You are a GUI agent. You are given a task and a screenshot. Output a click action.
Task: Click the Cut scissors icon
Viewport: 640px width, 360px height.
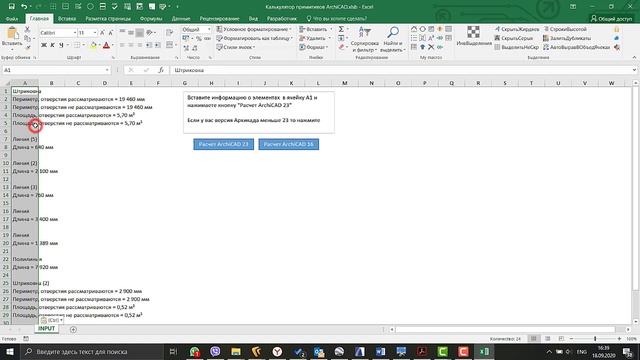click(x=27, y=29)
